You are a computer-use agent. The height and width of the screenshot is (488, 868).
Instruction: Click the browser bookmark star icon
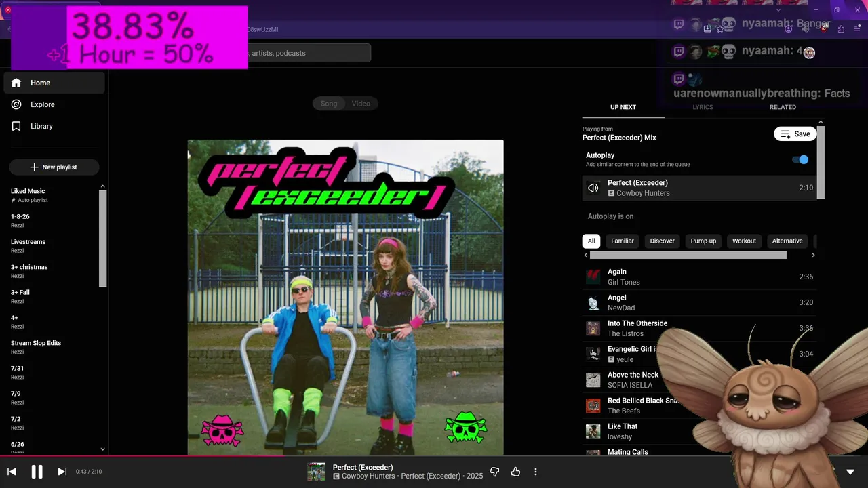(720, 29)
